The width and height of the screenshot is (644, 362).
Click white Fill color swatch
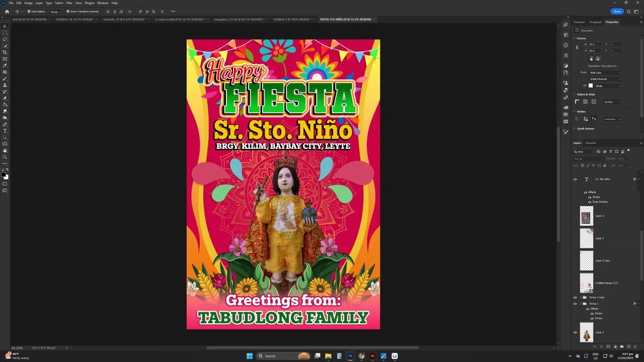[591, 85]
